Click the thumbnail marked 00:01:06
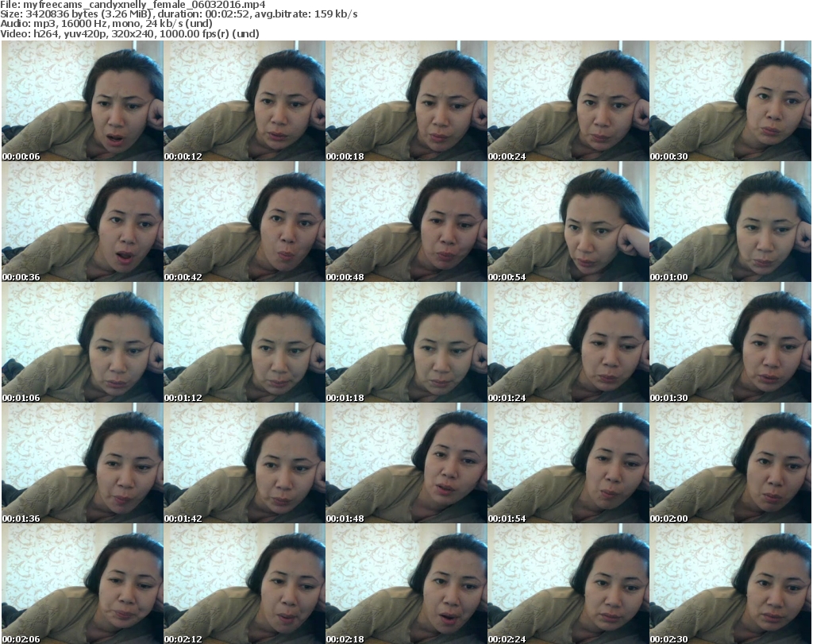Viewport: 813px width, 644px height. pyautogui.click(x=82, y=343)
